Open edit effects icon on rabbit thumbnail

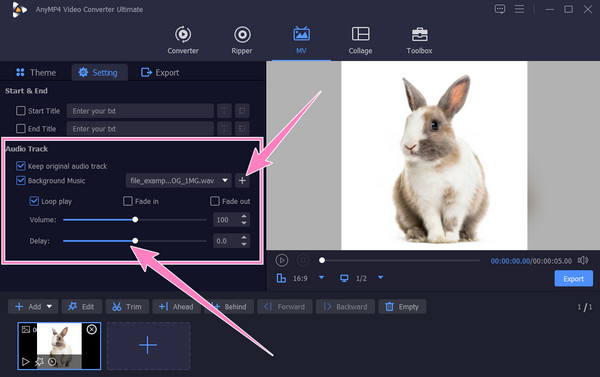[x=39, y=362]
